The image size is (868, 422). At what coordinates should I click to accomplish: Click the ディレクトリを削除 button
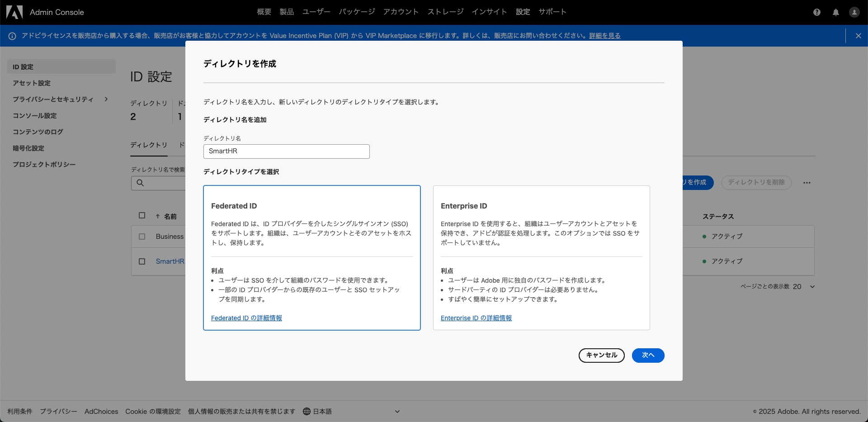coord(756,182)
